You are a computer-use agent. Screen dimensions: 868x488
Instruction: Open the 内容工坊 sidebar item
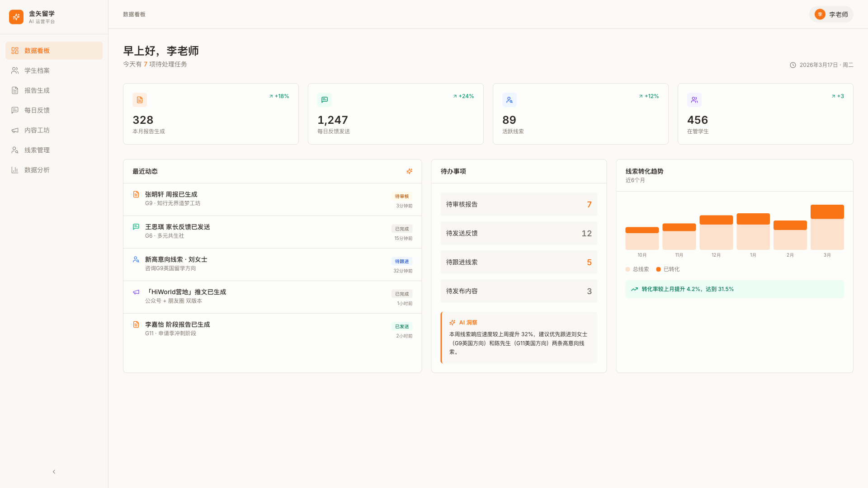coord(37,130)
